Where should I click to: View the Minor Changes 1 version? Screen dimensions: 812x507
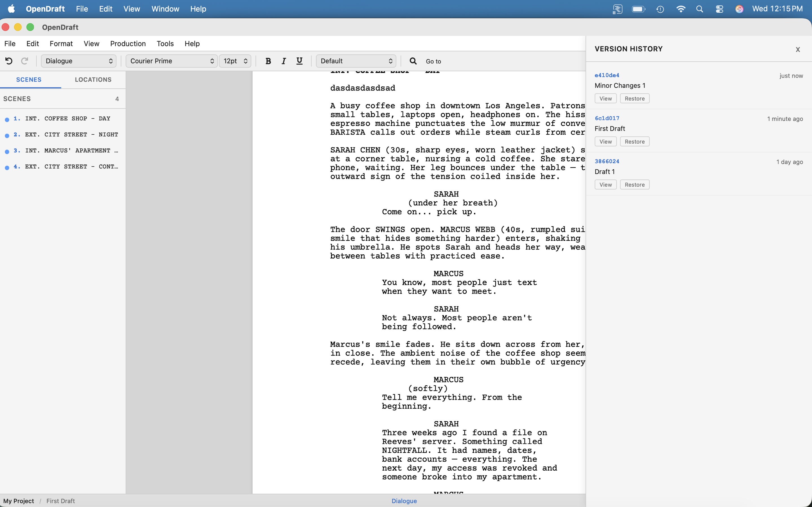tap(605, 99)
